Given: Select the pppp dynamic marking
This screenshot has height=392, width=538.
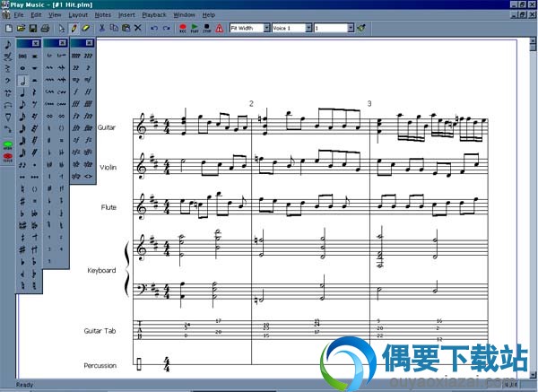Looking at the screenshot, I should (x=76, y=56).
